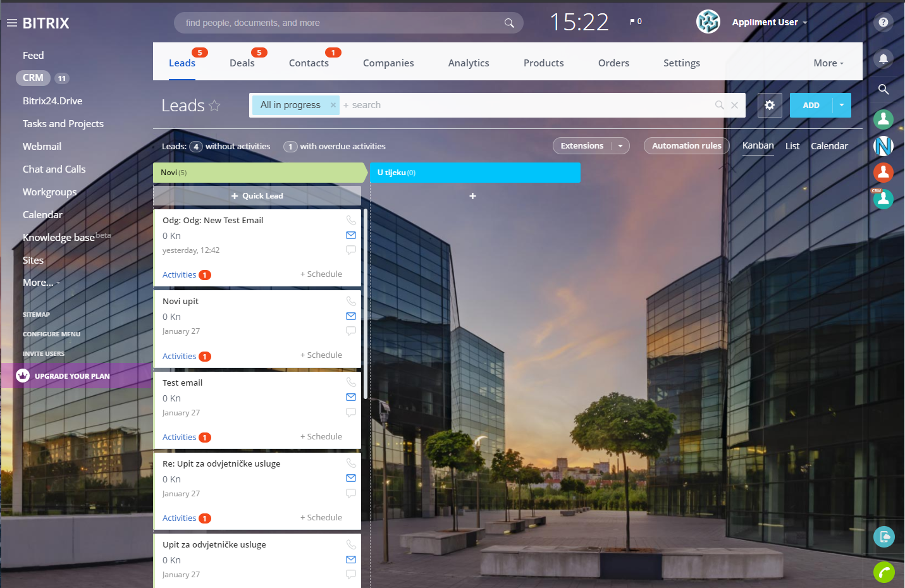The height and width of the screenshot is (588, 905).
Task: Open Automation rules
Action: click(686, 145)
